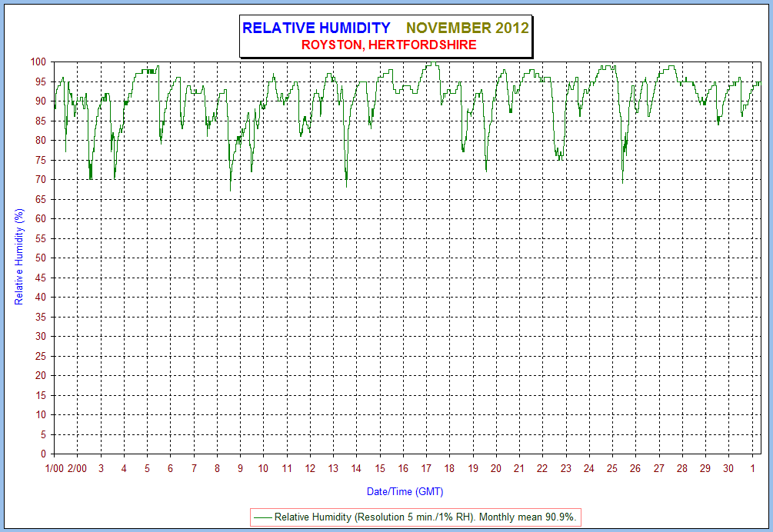Click the x-axis date label 24
Screen dimensions: 773x532
click(x=589, y=468)
